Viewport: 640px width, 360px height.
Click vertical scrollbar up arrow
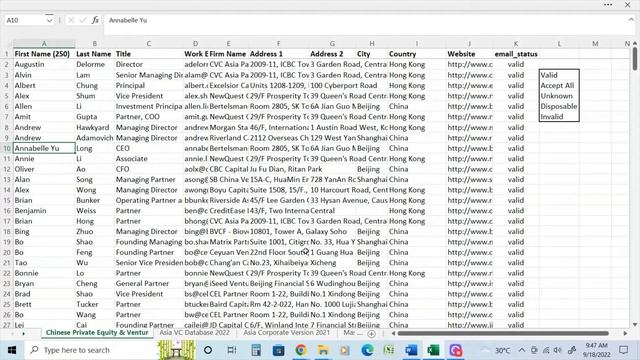pyautogui.click(x=635, y=43)
